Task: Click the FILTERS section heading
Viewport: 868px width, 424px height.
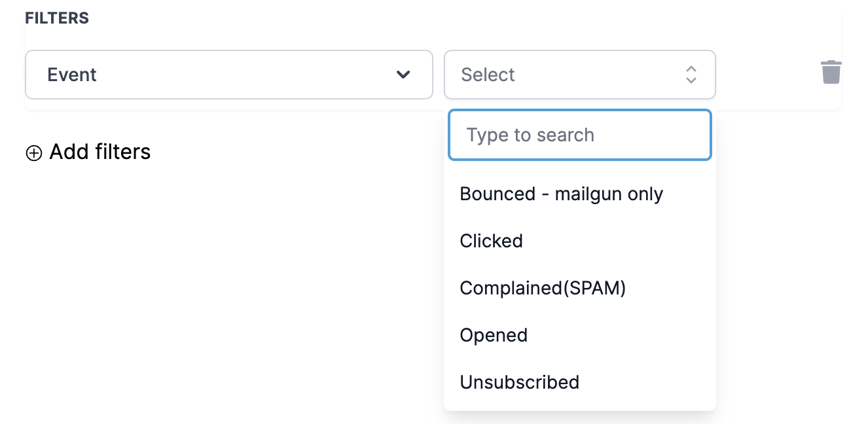Action: [x=57, y=18]
